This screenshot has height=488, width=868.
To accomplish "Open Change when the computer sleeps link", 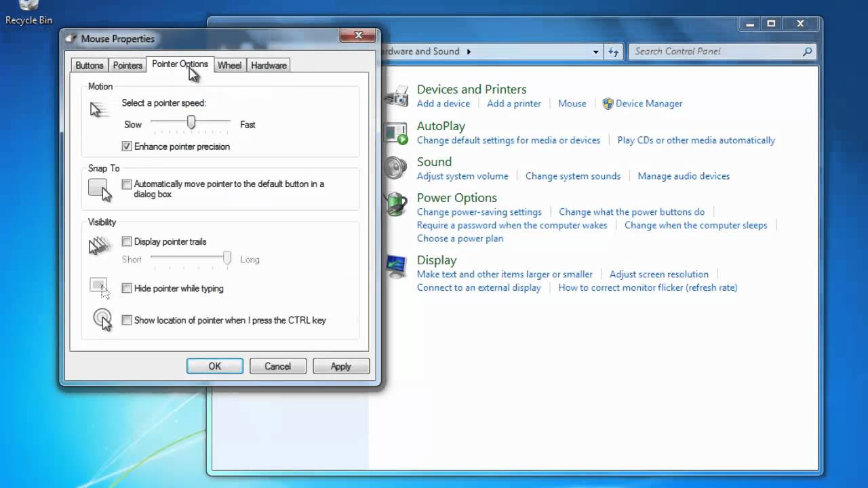I will click(x=696, y=226).
